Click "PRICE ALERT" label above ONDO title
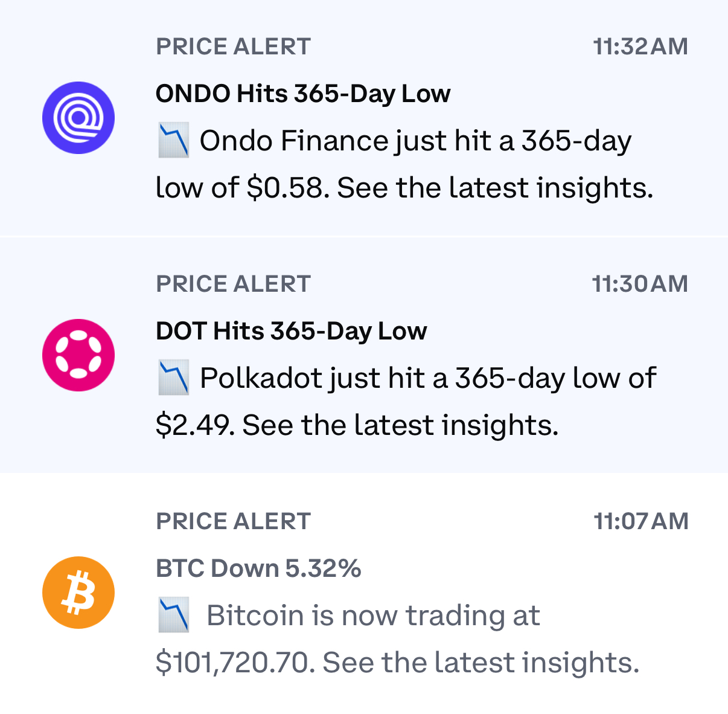Image resolution: width=728 pixels, height=714 pixels. [x=234, y=47]
